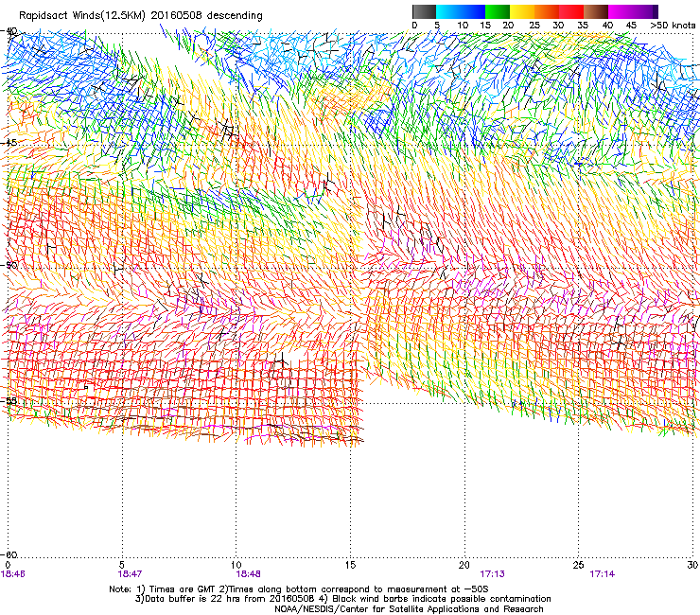Click the longitude axis label '15'
The width and height of the screenshot is (700, 615).
coord(350,565)
